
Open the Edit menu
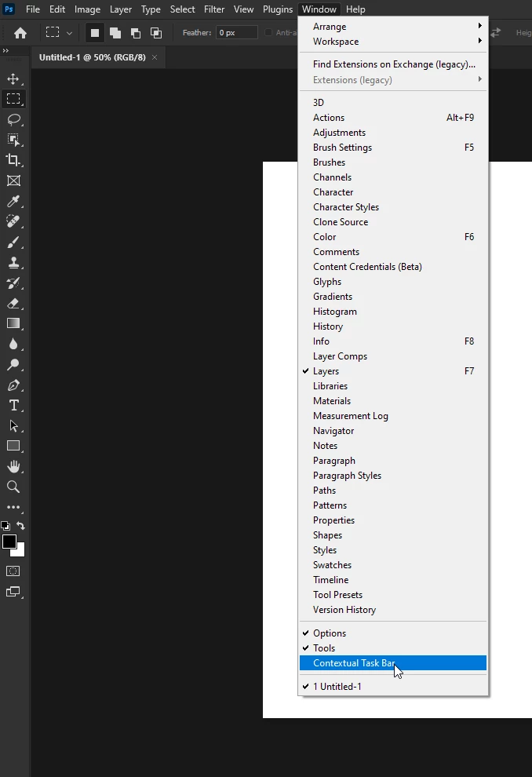click(x=57, y=9)
